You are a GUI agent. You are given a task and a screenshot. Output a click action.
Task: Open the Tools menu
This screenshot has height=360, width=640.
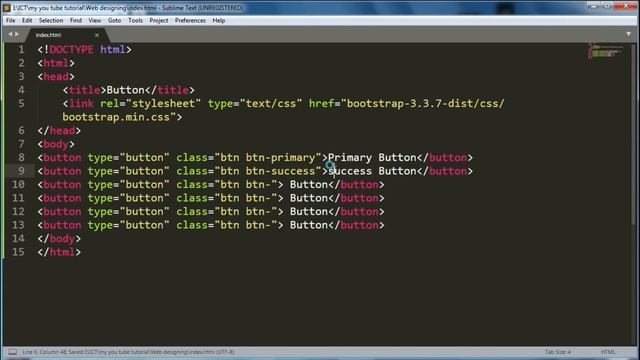pyautogui.click(x=135, y=20)
